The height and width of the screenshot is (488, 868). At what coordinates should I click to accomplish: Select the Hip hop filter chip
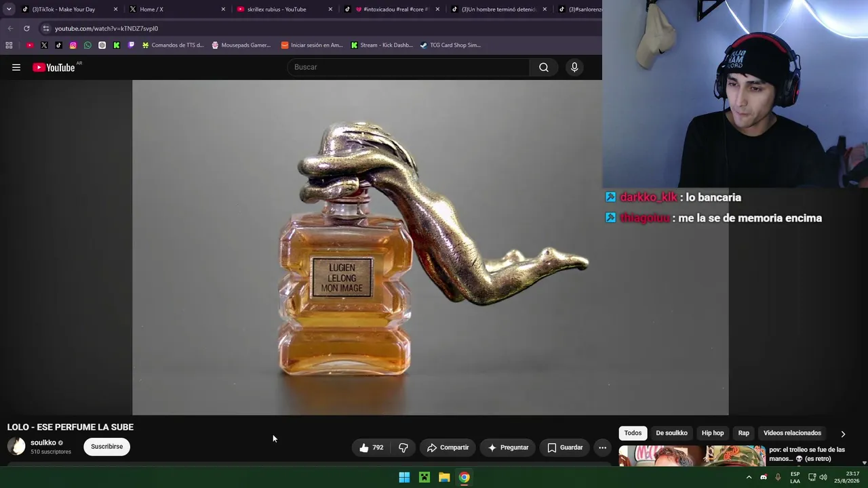[x=713, y=433]
